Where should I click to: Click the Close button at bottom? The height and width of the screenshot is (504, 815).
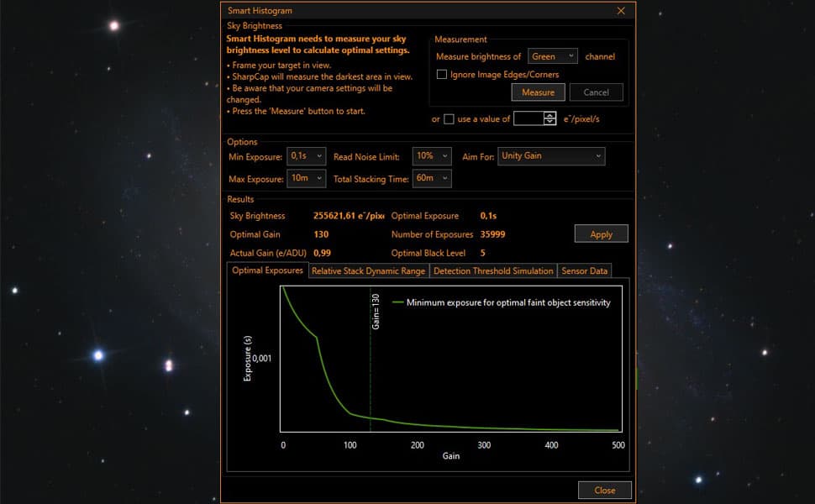coord(604,490)
